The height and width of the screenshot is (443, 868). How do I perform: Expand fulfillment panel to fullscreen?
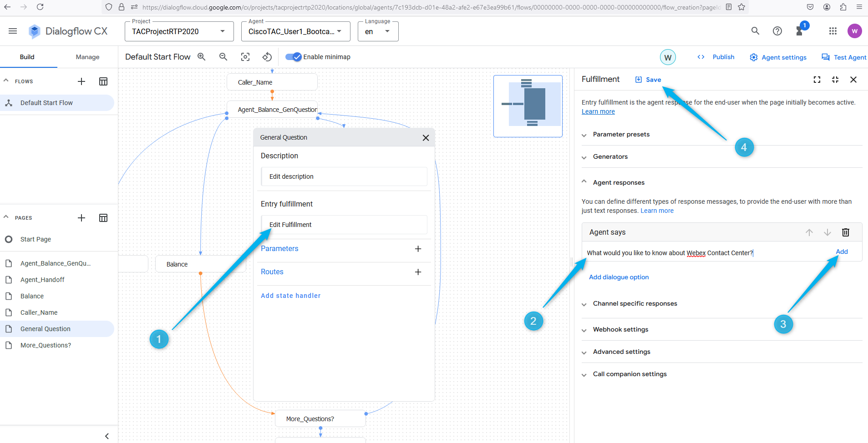(817, 80)
